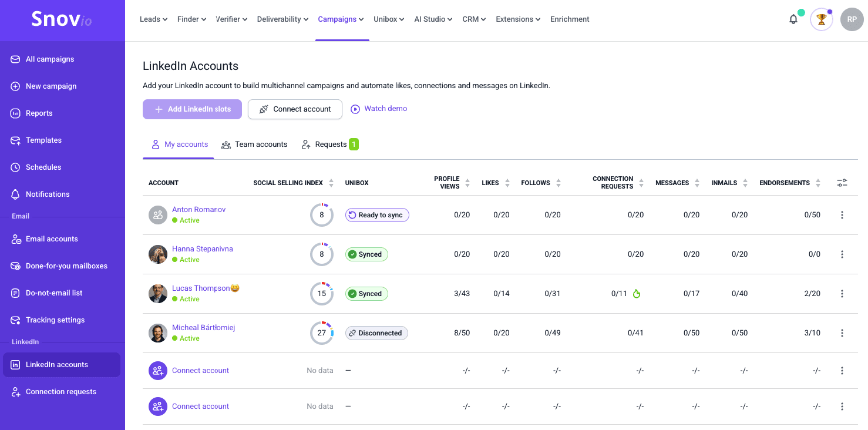Screen dimensions: 868x430
Task: Expand the Campaigns navigation dropdown
Action: click(x=341, y=19)
